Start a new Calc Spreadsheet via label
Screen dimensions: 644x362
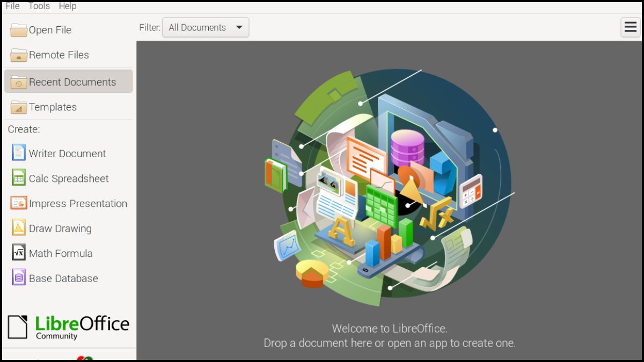click(x=69, y=179)
